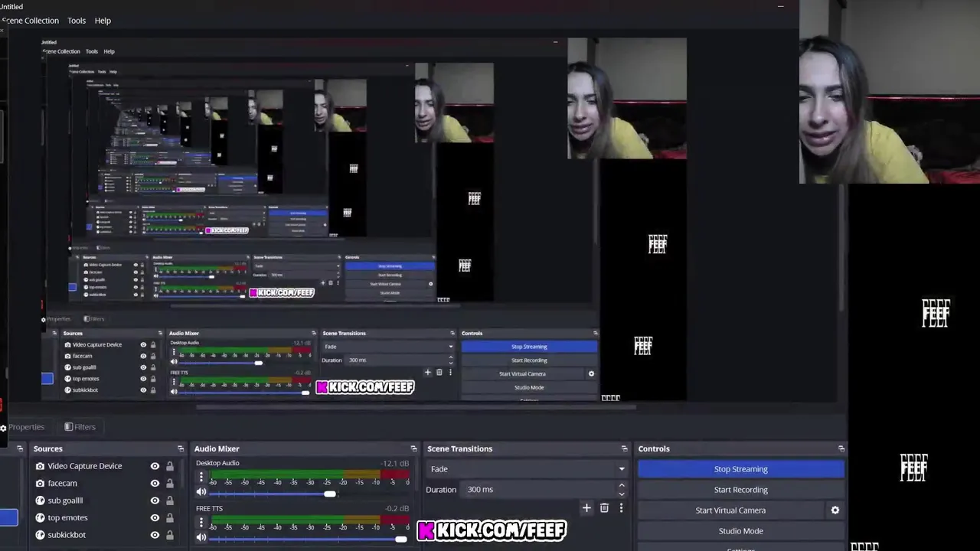Open source Filters from the toolbar
This screenshot has height=551, width=980.
pos(80,427)
